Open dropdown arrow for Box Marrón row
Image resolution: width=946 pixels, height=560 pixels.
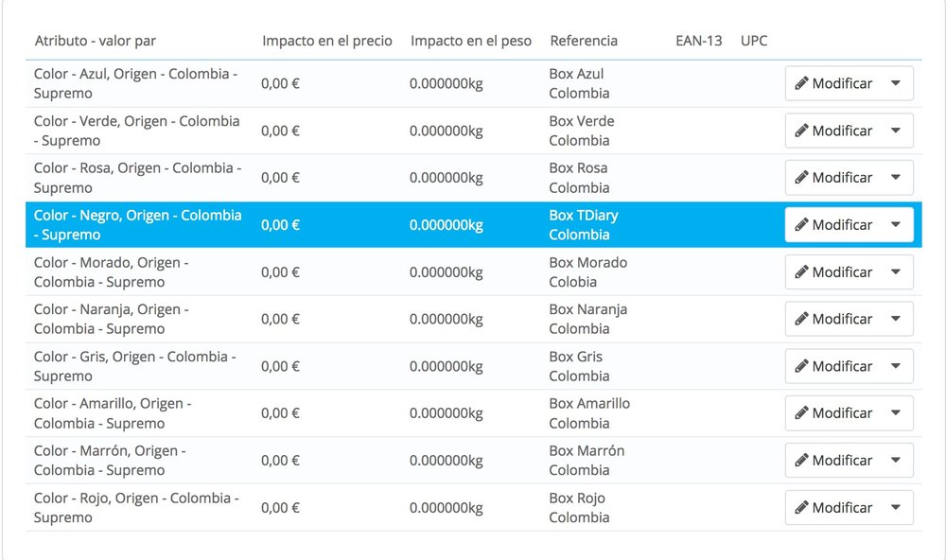896,461
